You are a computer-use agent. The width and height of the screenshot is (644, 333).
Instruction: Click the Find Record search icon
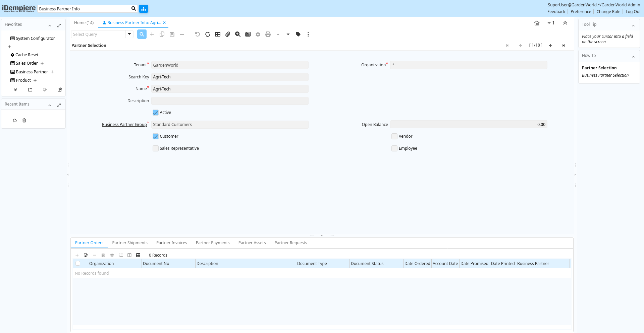pyautogui.click(x=142, y=34)
